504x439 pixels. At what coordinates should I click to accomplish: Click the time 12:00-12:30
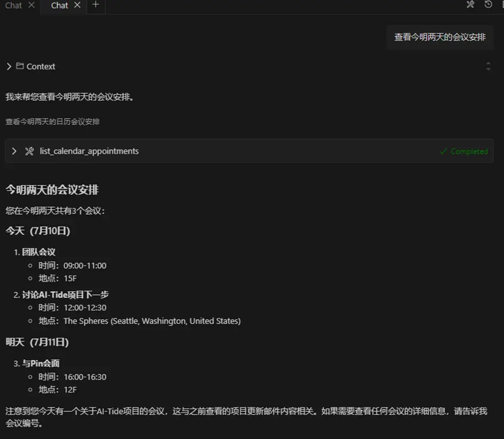tap(85, 308)
